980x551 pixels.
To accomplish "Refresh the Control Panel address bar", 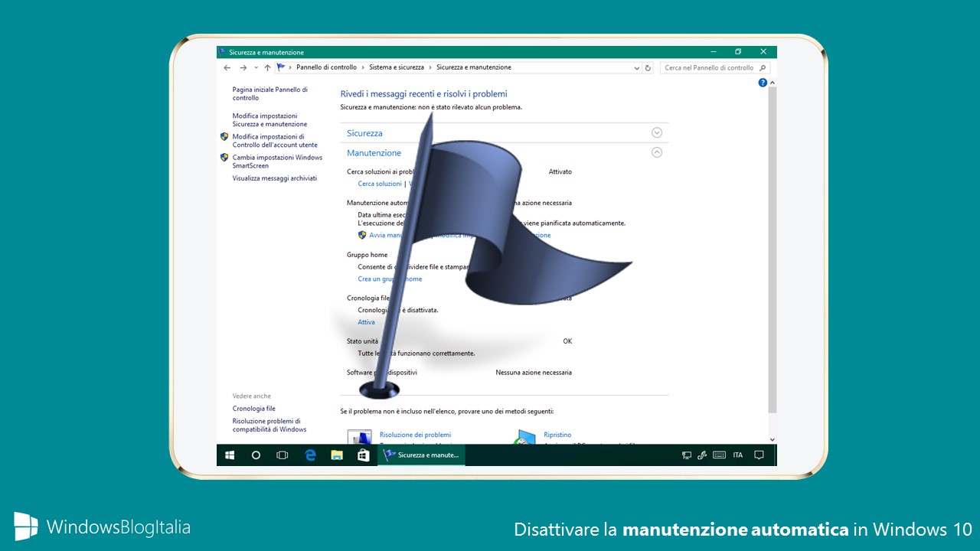I will 648,67.
